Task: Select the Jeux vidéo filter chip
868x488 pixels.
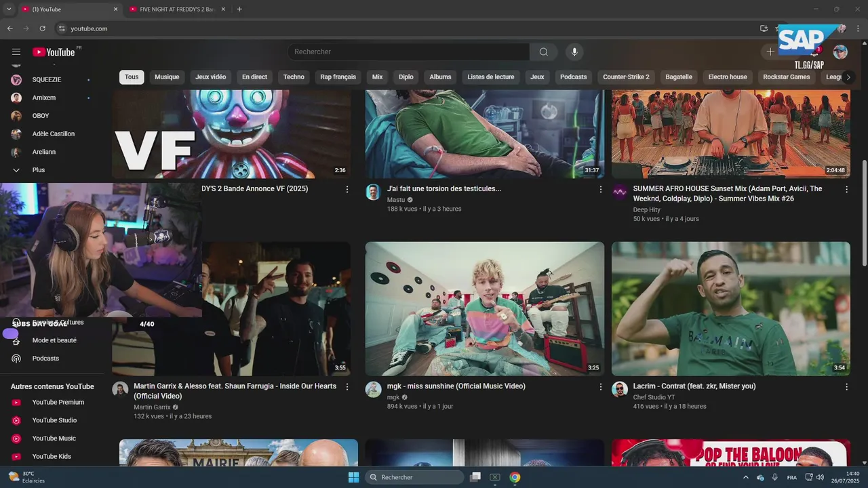Action: (211, 77)
